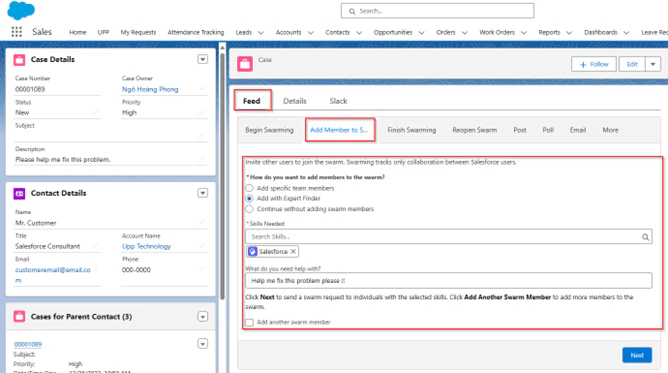Expand the Dashboards navigation chevron
This screenshot has width=668, height=373.
click(x=626, y=32)
